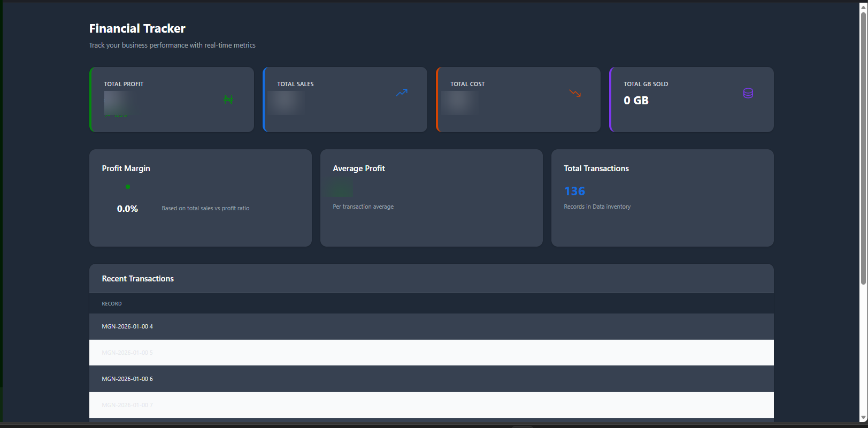Click the 'TOTAL GB SOLD' label
The image size is (868, 428).
(x=646, y=84)
